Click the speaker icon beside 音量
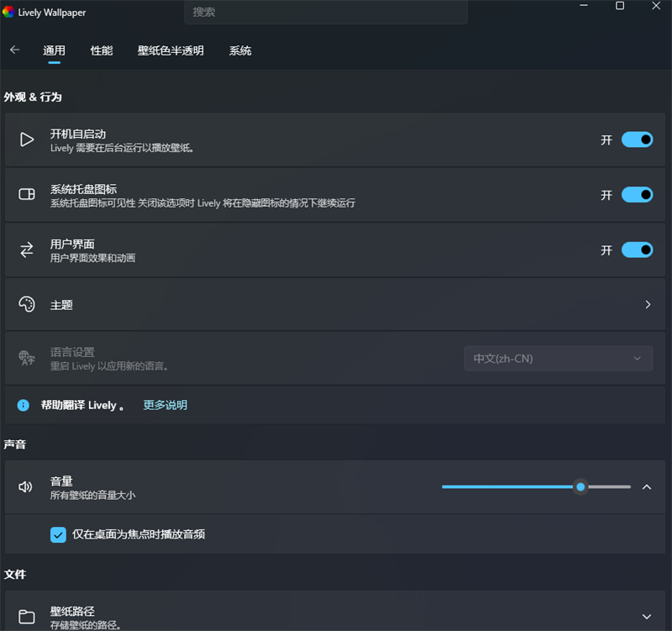This screenshot has width=672, height=631. tap(26, 486)
